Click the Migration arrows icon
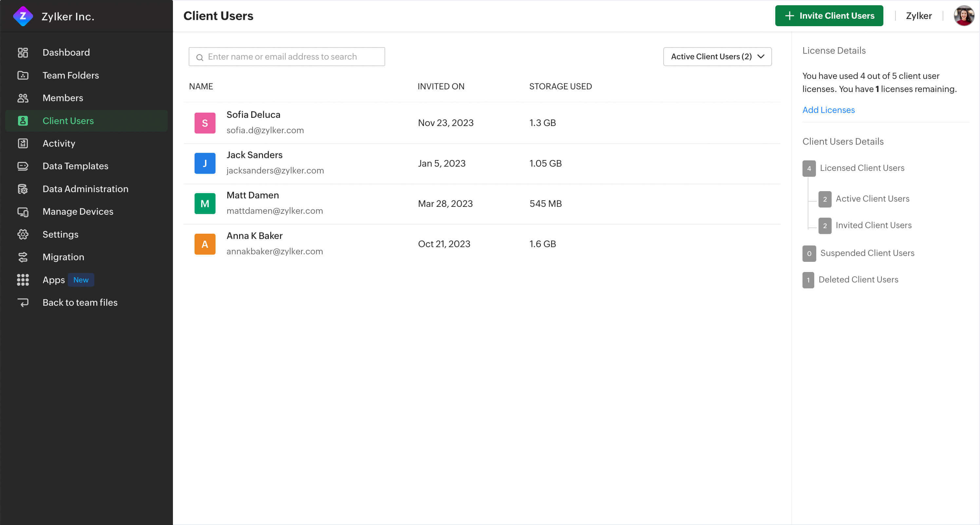The image size is (980, 525). point(23,257)
